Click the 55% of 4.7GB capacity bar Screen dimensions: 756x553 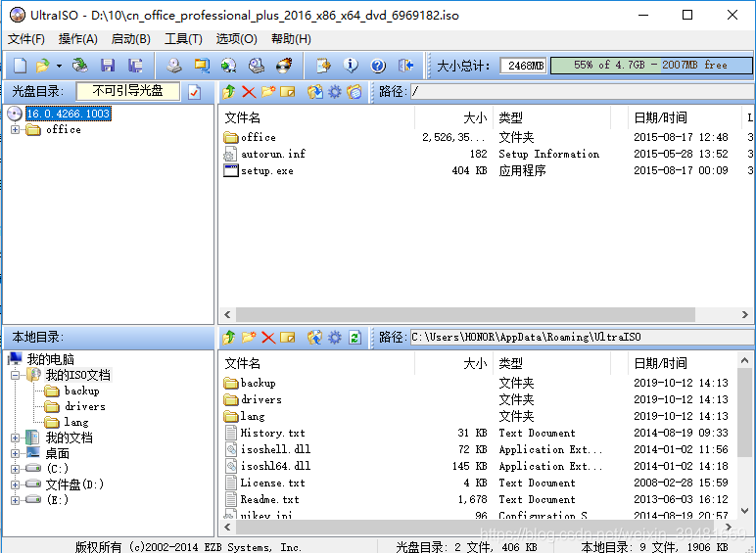(x=651, y=65)
